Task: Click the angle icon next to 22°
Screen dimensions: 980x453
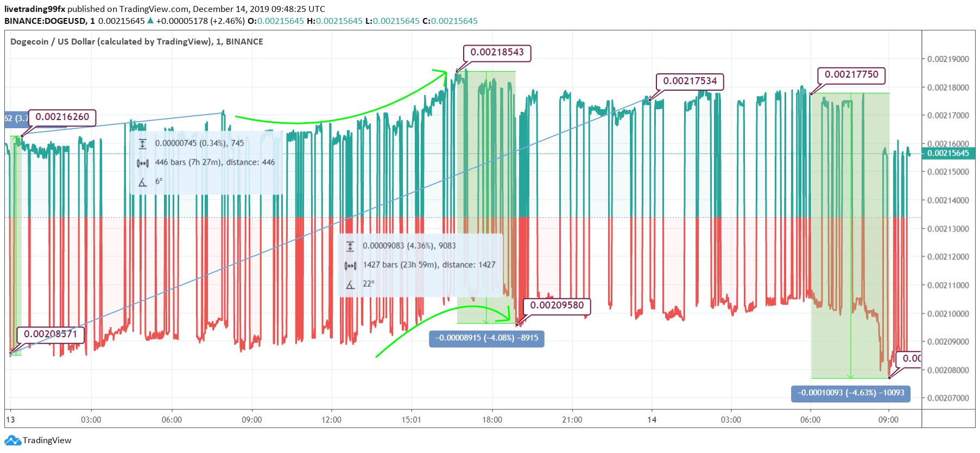Action: point(351,285)
